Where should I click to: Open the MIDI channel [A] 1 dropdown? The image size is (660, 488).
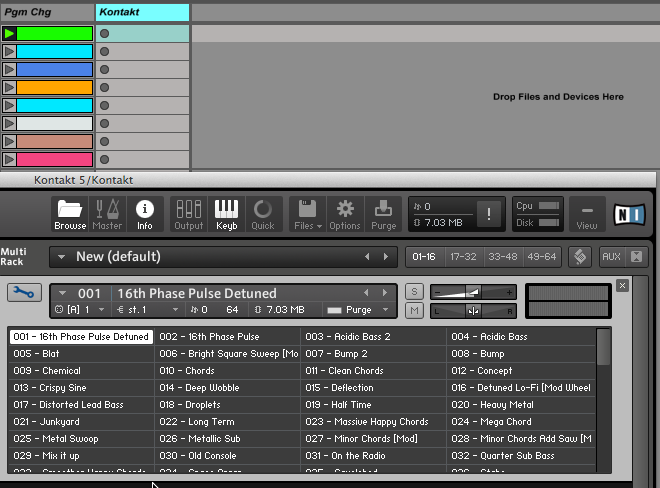click(80, 310)
